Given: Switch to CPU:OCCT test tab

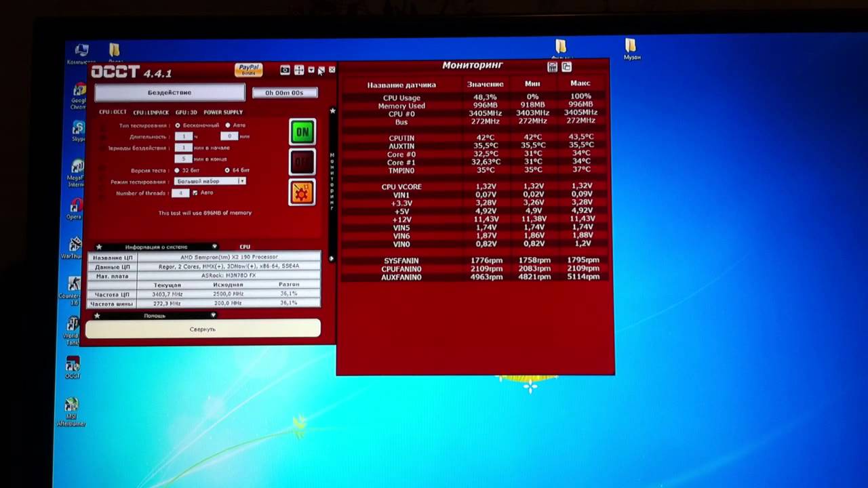Looking at the screenshot, I should (x=113, y=113).
